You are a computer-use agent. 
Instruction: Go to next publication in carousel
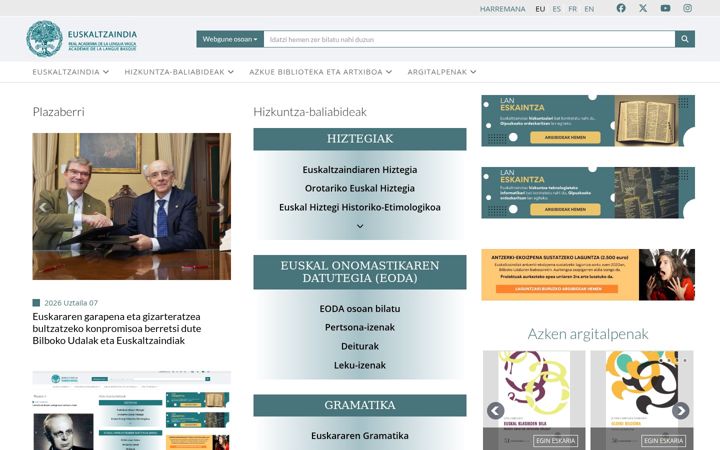point(681,411)
